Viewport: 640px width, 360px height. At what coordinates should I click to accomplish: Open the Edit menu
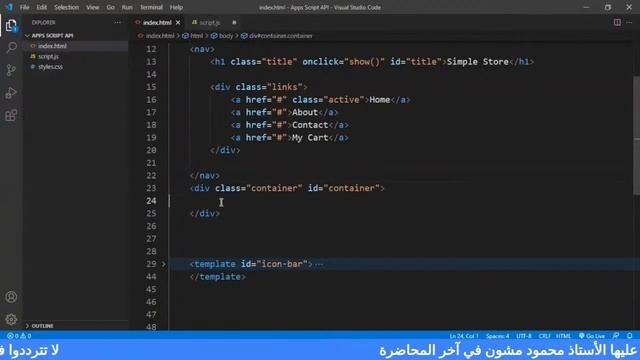point(42,7)
